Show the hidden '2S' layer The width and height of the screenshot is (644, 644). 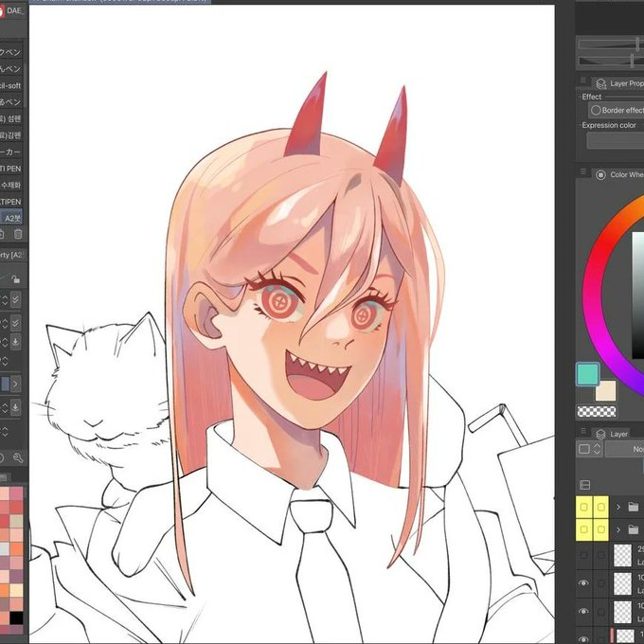coord(583,555)
